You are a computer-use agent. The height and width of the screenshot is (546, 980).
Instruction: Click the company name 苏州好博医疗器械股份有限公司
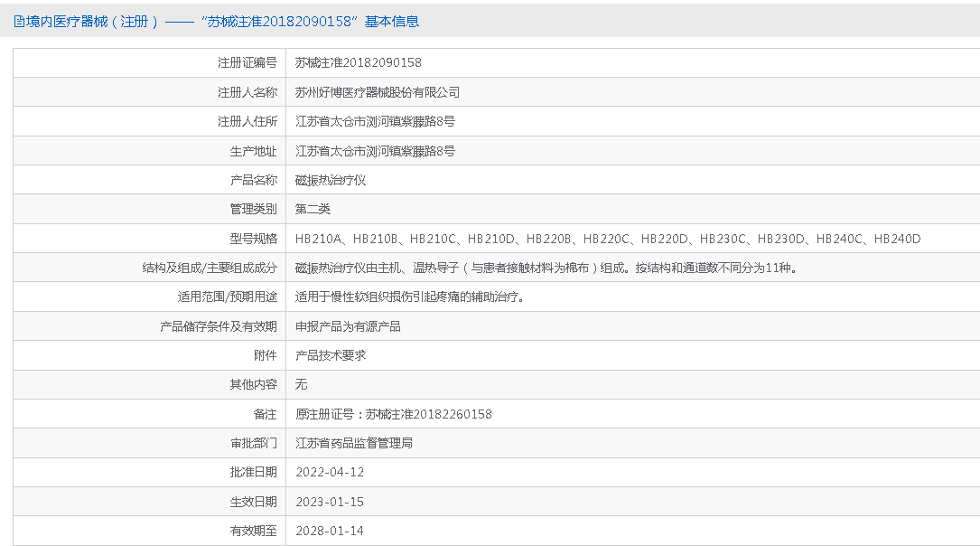[x=378, y=92]
